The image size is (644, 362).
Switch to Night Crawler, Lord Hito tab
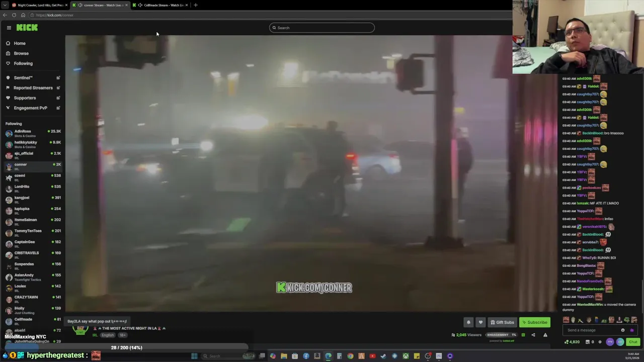click(x=40, y=5)
